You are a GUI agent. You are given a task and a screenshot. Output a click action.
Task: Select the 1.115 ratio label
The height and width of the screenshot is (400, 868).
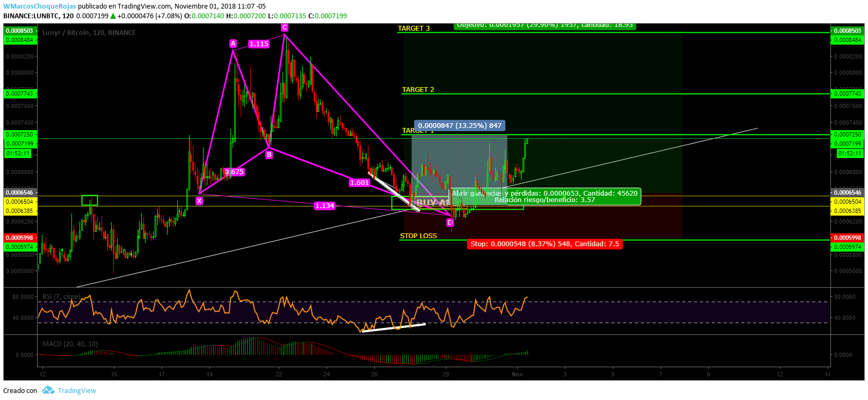(x=258, y=44)
